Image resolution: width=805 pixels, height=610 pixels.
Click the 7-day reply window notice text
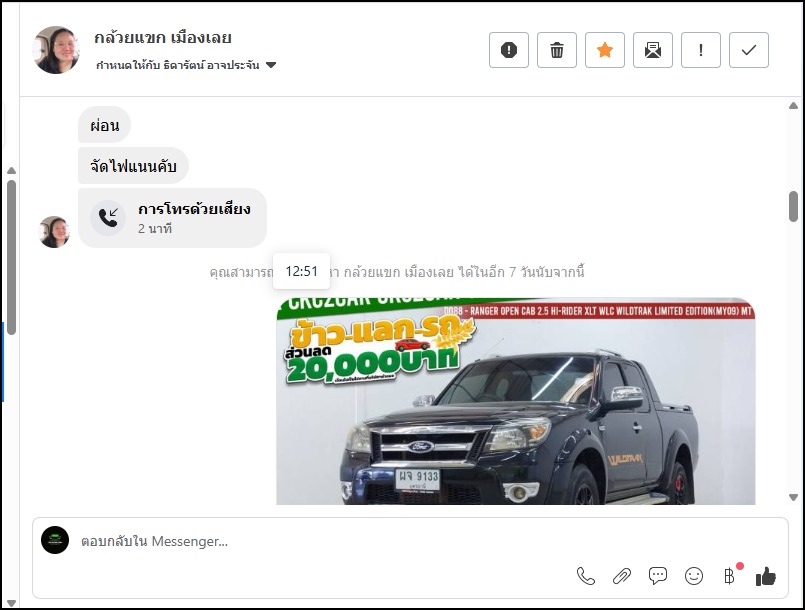point(396,272)
